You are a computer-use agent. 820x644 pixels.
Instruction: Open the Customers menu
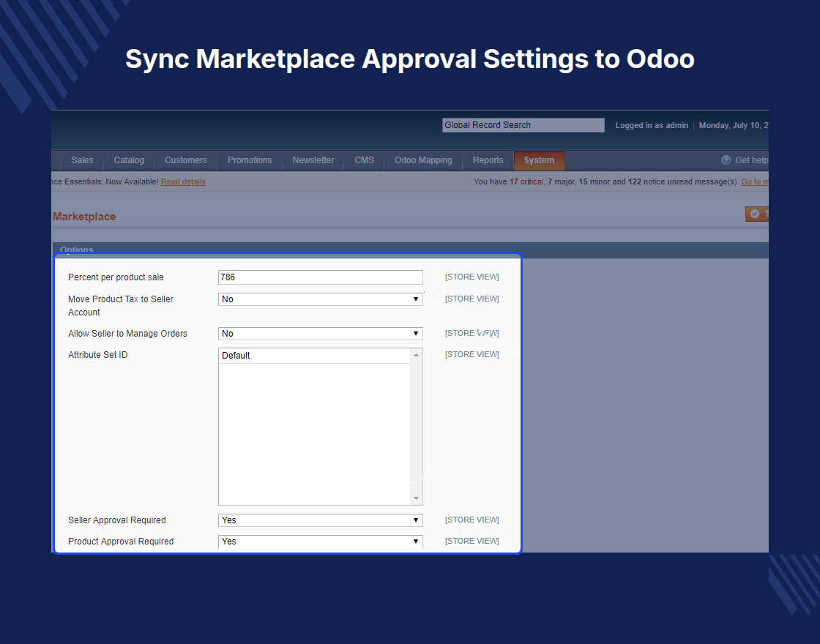coord(186,160)
